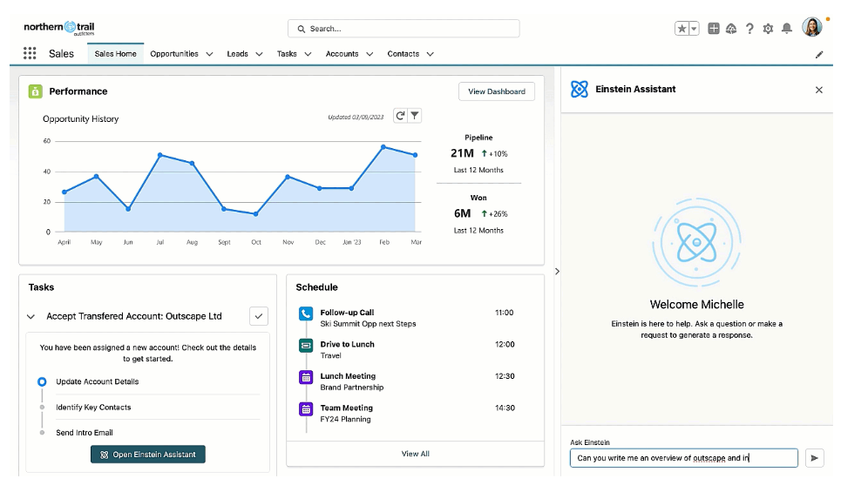Open the Contacts tab

(x=403, y=54)
